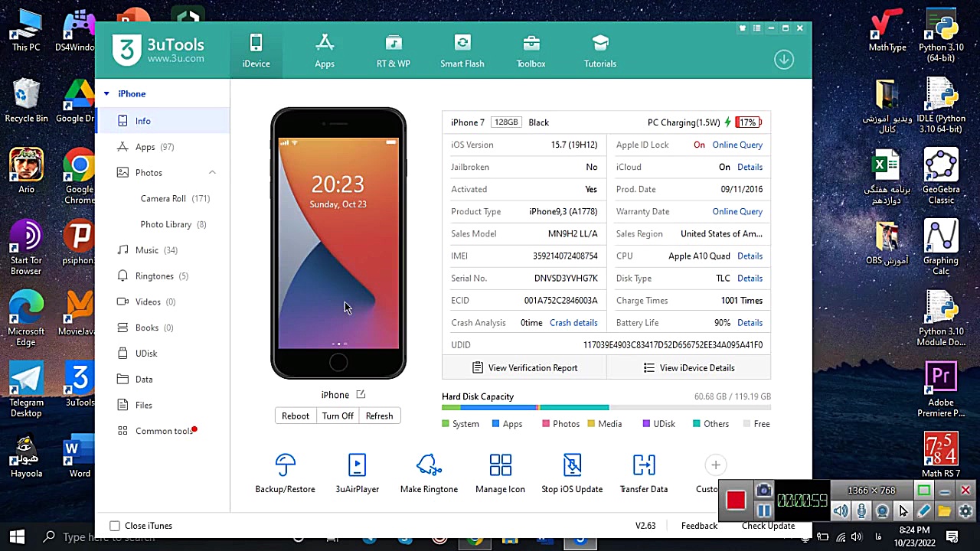Open the Toolbox tab
The width and height of the screenshot is (980, 551).
531,51
